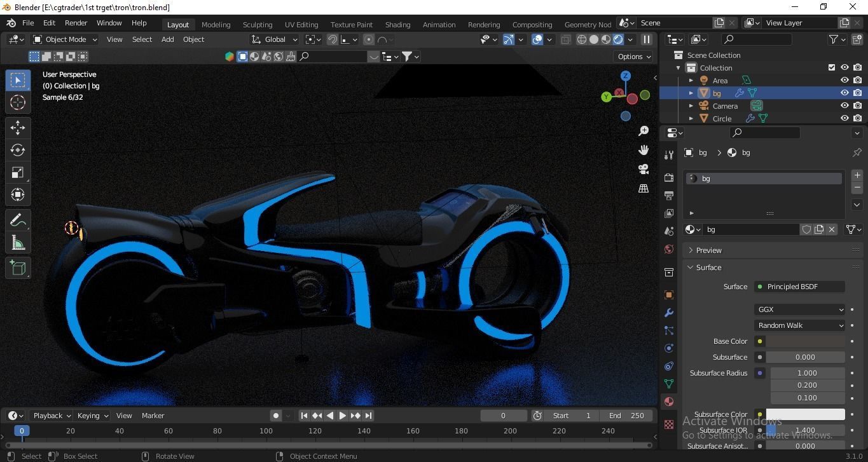Click the Principled BSDF surface button
868x462 pixels.
[x=800, y=287]
